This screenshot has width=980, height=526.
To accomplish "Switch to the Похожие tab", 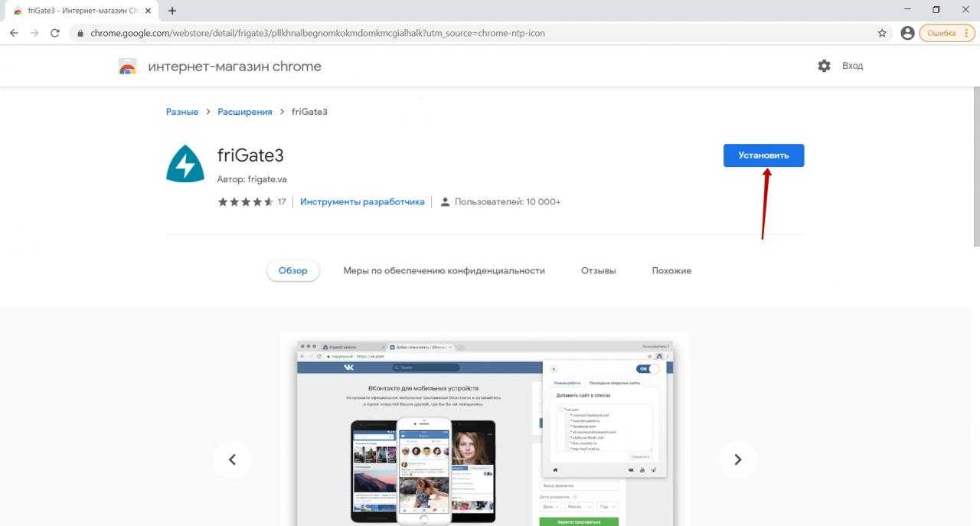I will [671, 270].
